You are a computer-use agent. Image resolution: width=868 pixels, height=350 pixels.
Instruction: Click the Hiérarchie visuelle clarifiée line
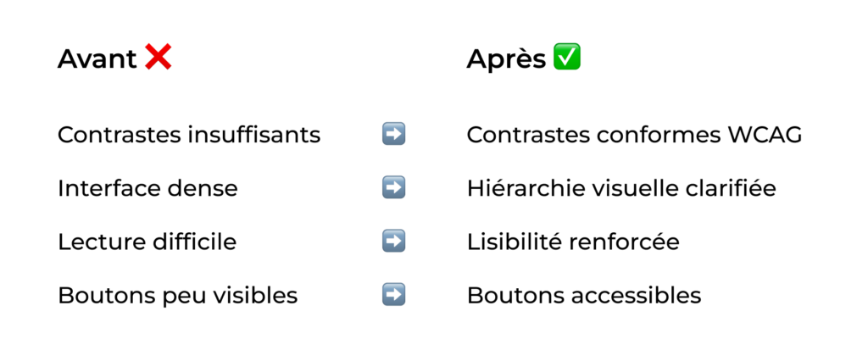click(621, 188)
